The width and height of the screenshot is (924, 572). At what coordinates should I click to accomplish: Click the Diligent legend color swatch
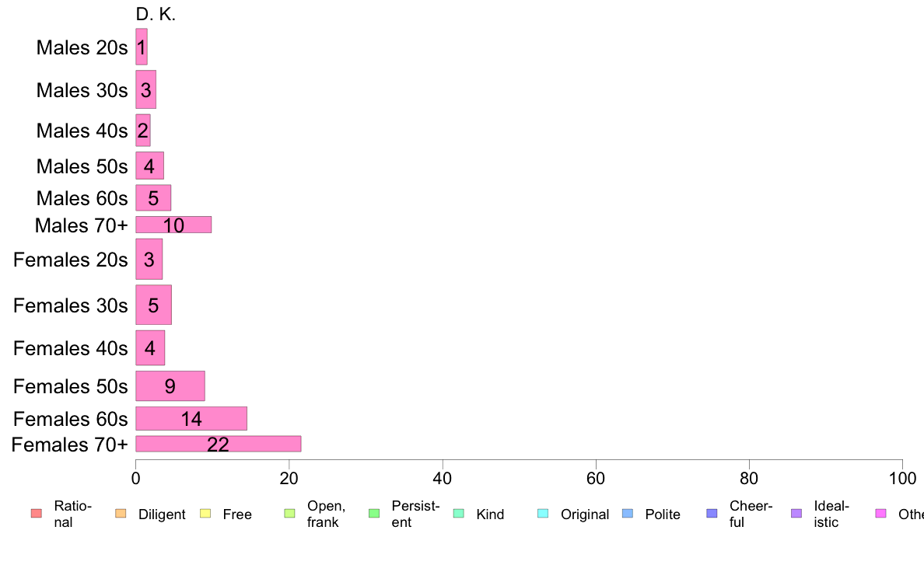[x=121, y=514]
